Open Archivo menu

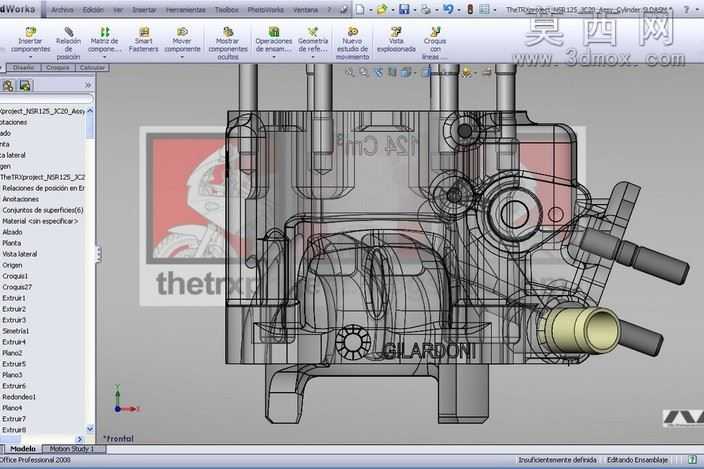click(62, 9)
